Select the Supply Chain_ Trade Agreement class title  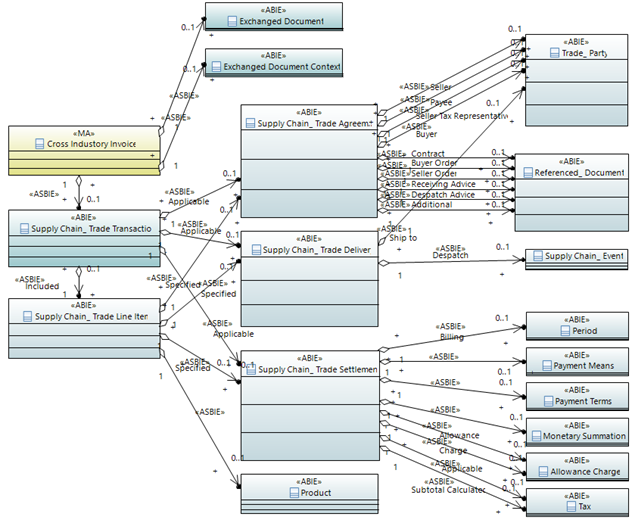point(315,124)
